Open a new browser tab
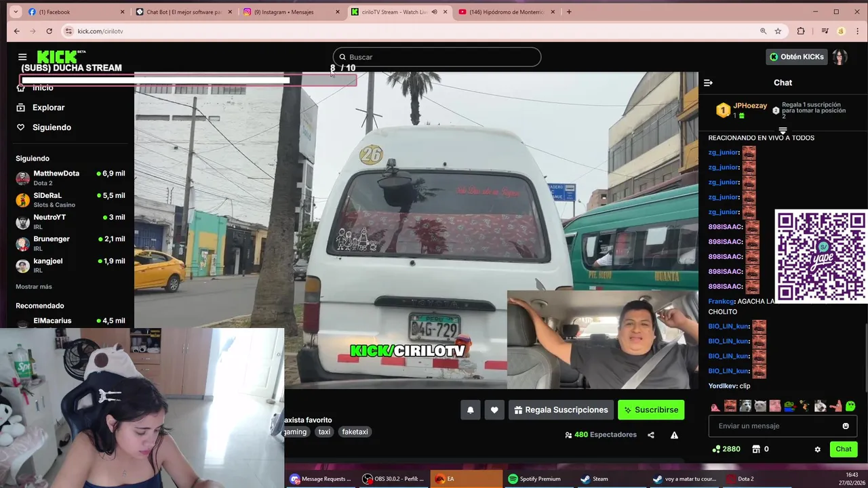This screenshot has width=868, height=488. [569, 12]
